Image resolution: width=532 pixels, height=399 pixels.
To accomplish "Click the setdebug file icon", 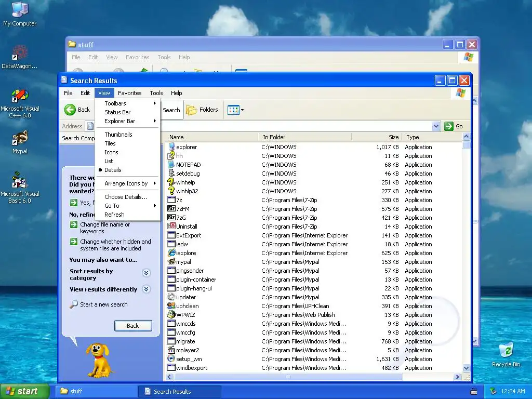I will pos(171,174).
